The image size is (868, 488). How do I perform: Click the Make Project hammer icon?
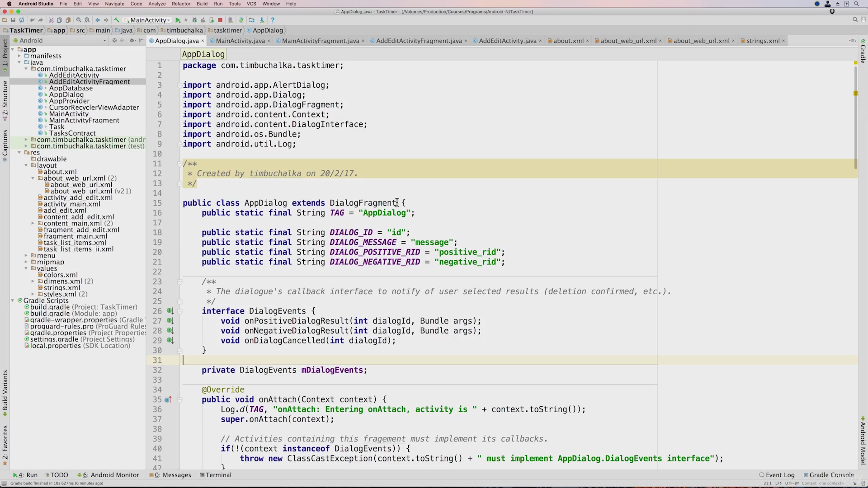click(117, 20)
